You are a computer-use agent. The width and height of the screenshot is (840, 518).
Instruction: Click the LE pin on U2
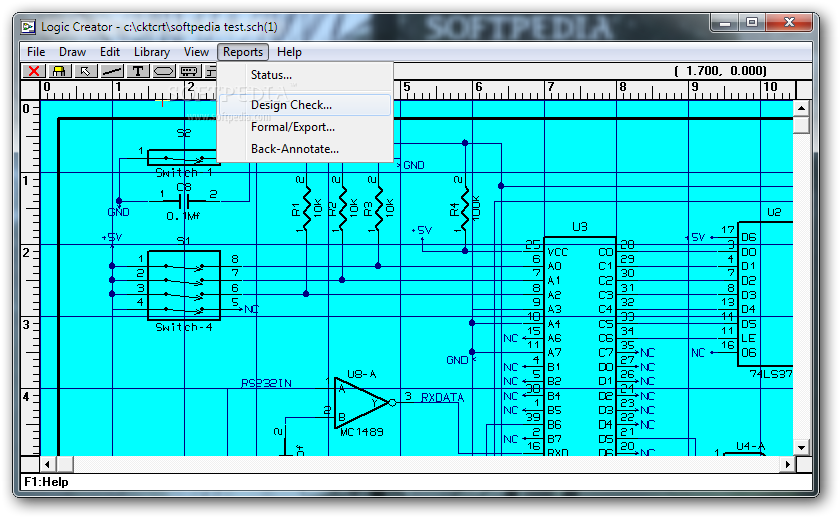[x=748, y=339]
